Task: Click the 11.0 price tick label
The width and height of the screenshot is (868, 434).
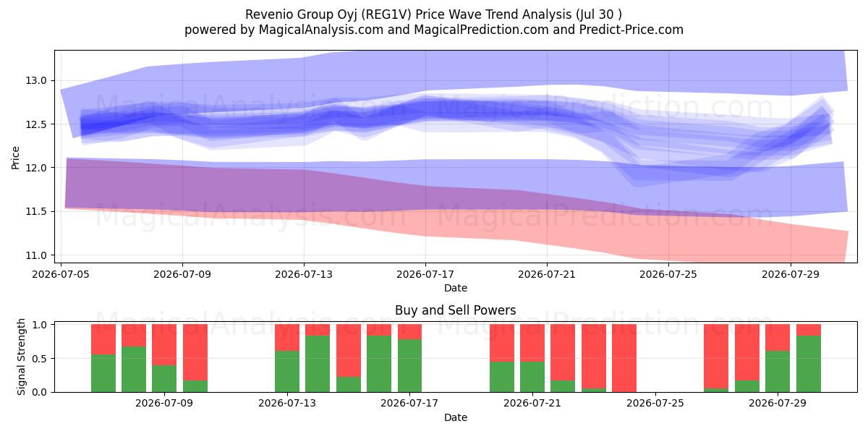Action: (37, 255)
